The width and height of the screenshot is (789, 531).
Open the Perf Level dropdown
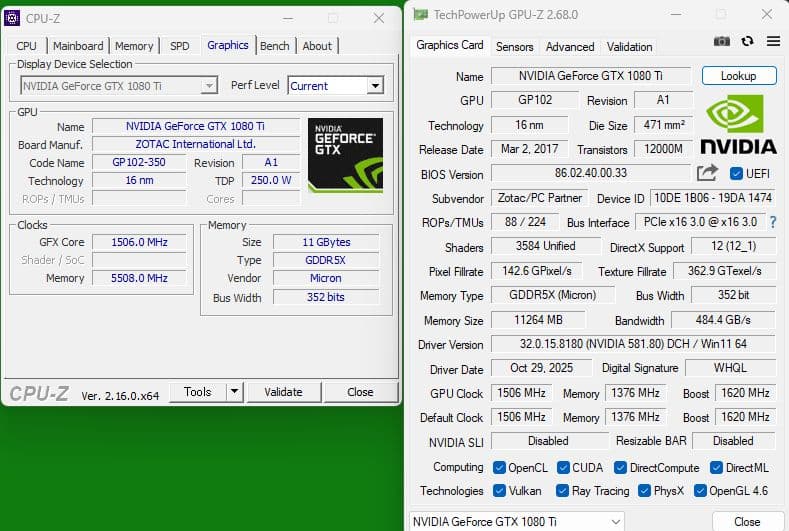(336, 86)
